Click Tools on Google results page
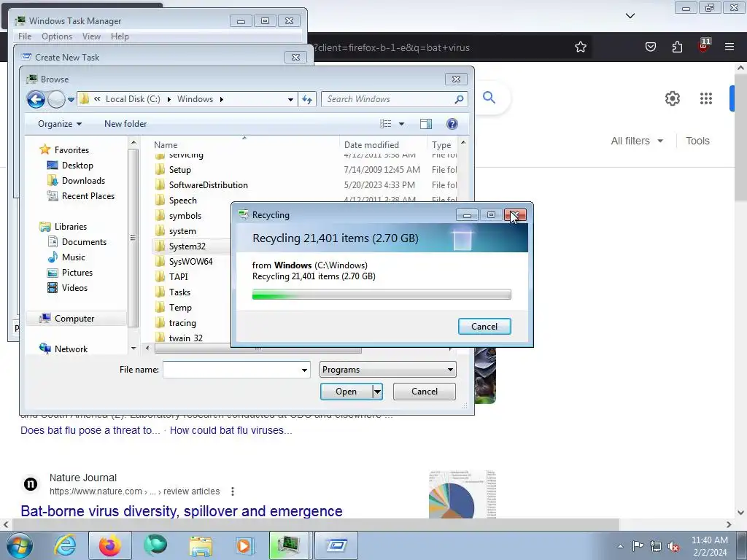Screen dimensions: 747x560 point(697,141)
